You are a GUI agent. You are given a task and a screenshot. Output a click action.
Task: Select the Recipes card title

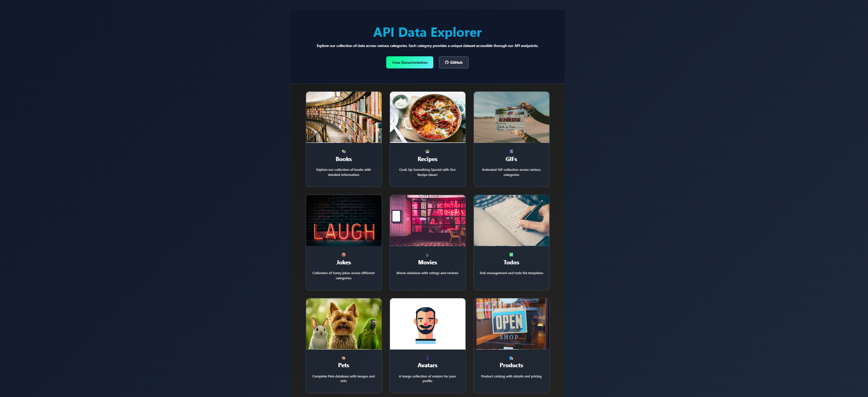click(x=428, y=159)
